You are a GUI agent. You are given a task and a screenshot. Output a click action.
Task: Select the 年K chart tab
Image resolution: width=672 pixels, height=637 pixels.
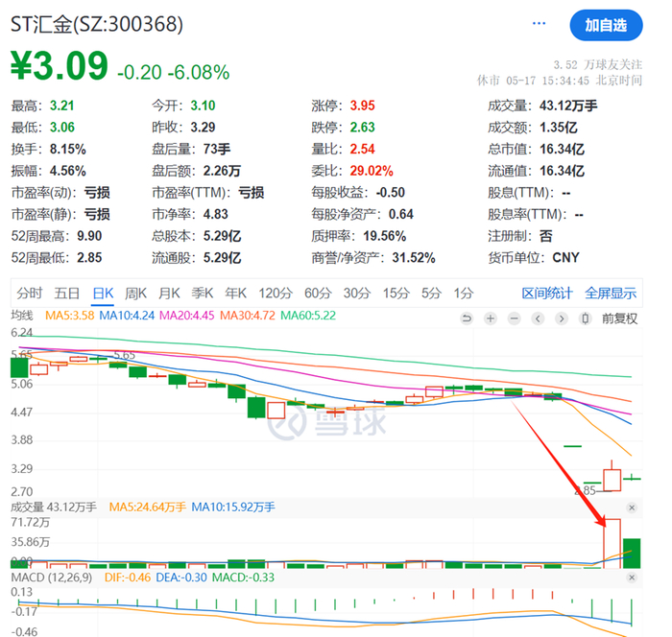pyautogui.click(x=236, y=294)
